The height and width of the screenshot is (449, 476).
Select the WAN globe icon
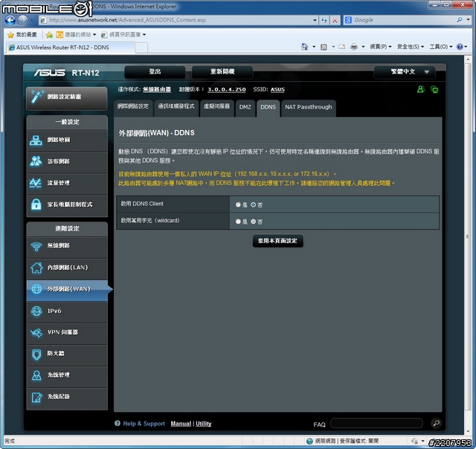coord(36,289)
